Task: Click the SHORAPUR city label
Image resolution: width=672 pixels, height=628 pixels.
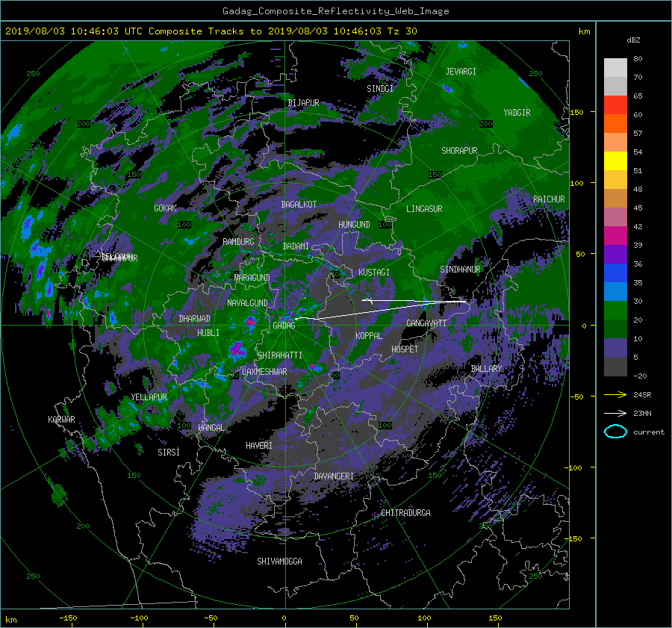Action: [459, 150]
